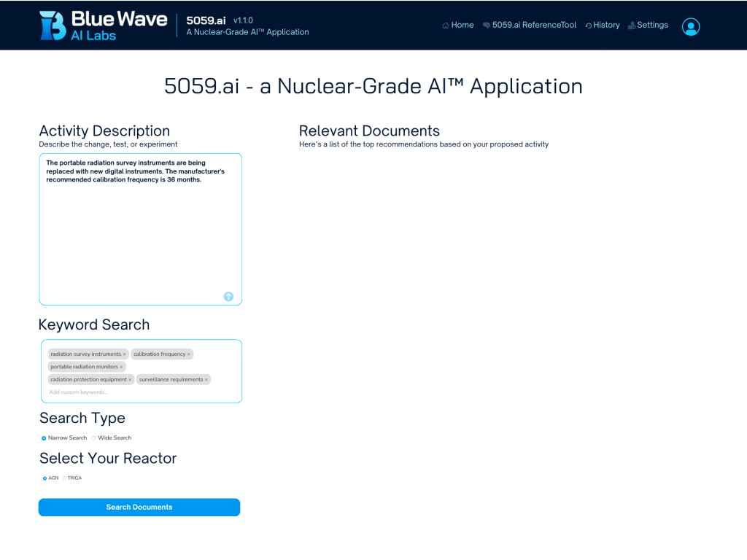Choose the TRIGA reactor option
The image size is (747, 560).
click(64, 478)
